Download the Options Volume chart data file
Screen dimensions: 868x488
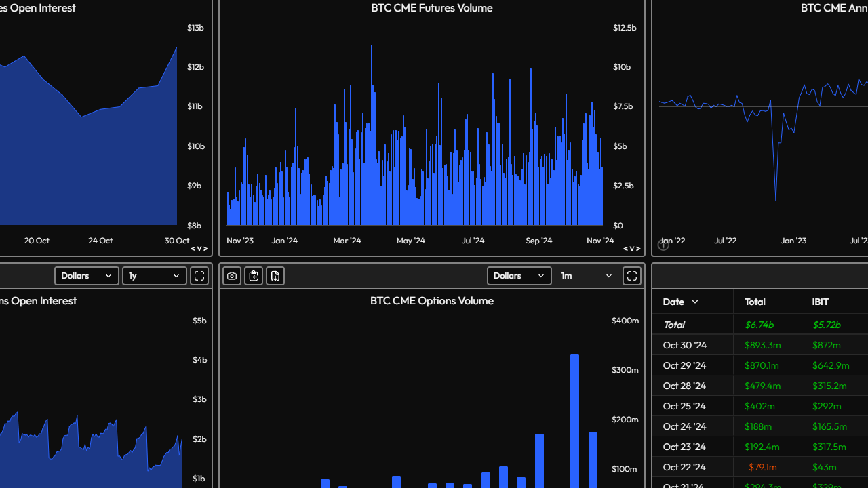[275, 276]
